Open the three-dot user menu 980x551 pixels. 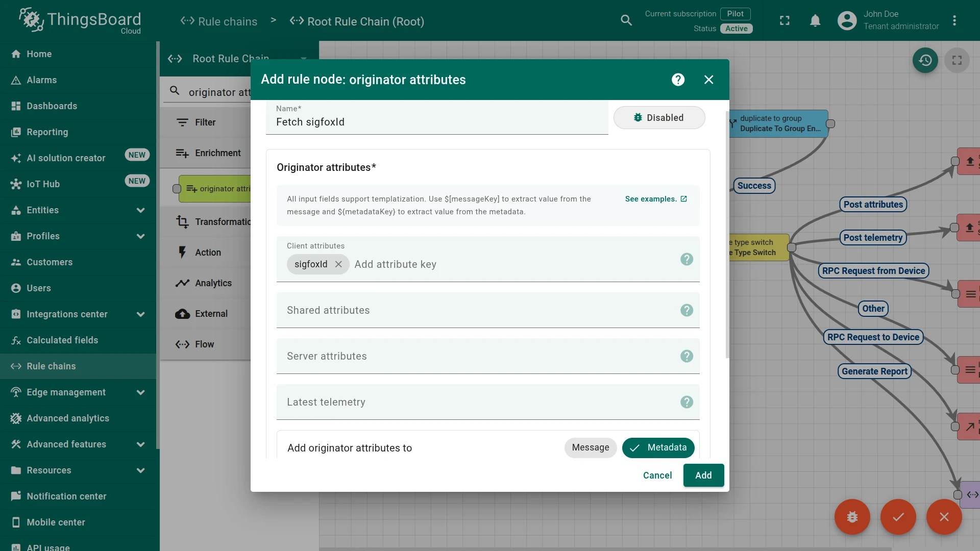click(x=954, y=20)
